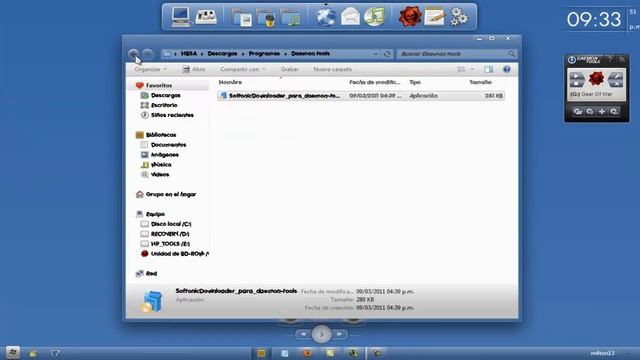Screen dimensions: 640x360
Task: Click the large file icon in details pane
Action: pos(152,301)
